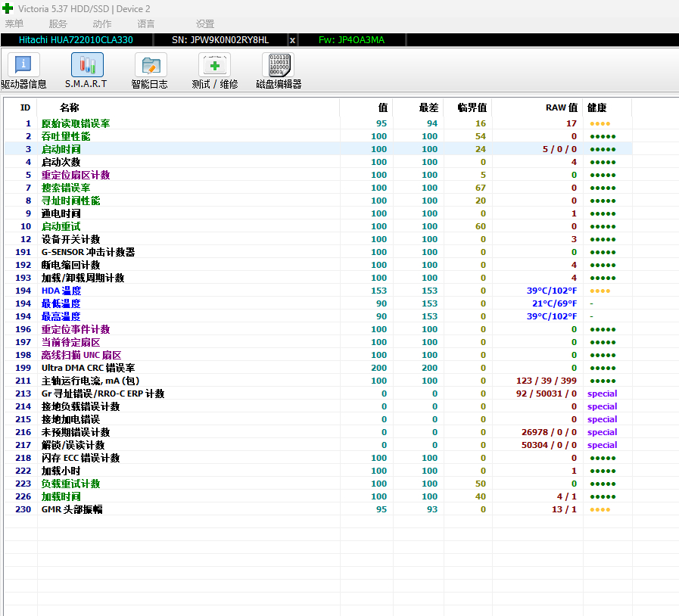This screenshot has height=616, width=679.
Task: Select the 重定位事件计数 row
Action: click(x=318, y=329)
